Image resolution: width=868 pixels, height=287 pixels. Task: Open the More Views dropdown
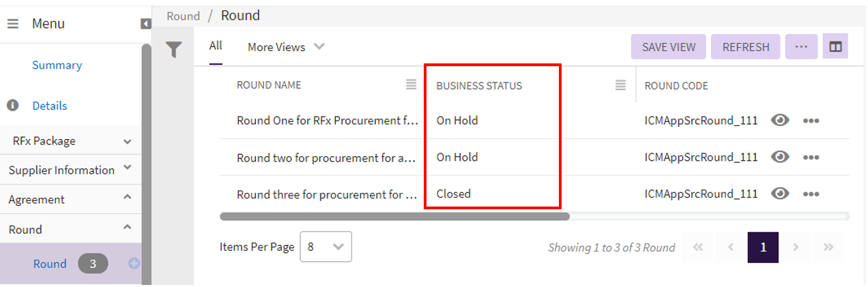point(286,47)
